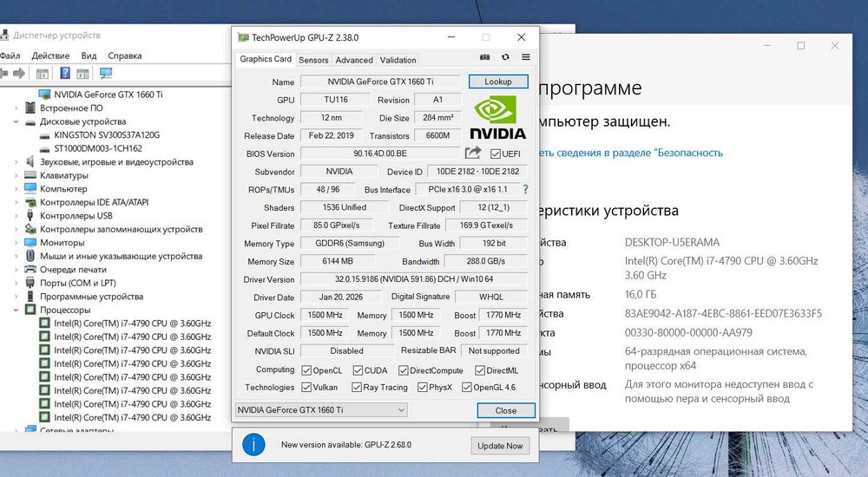
Task: Toggle the PhysX checkbox
Action: point(423,387)
